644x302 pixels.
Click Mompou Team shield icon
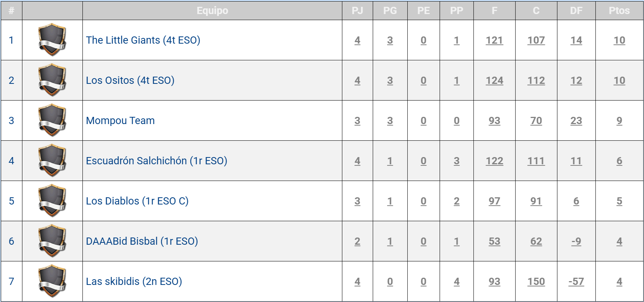[x=52, y=120]
